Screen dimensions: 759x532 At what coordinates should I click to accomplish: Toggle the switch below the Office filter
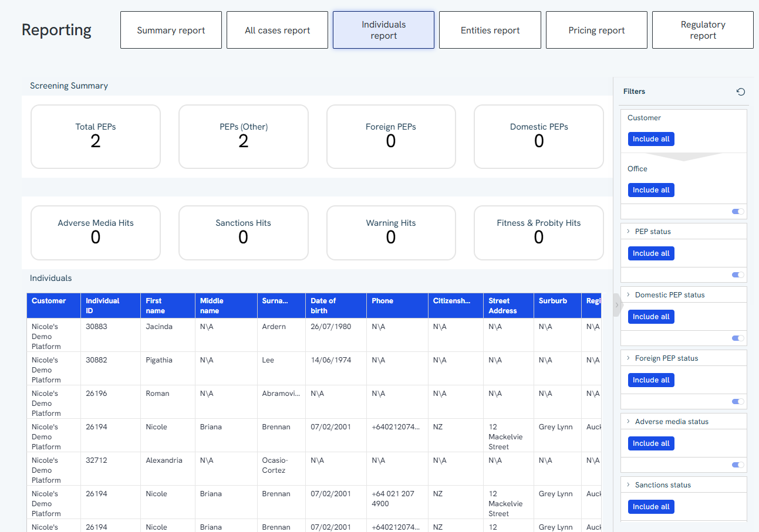point(738,212)
